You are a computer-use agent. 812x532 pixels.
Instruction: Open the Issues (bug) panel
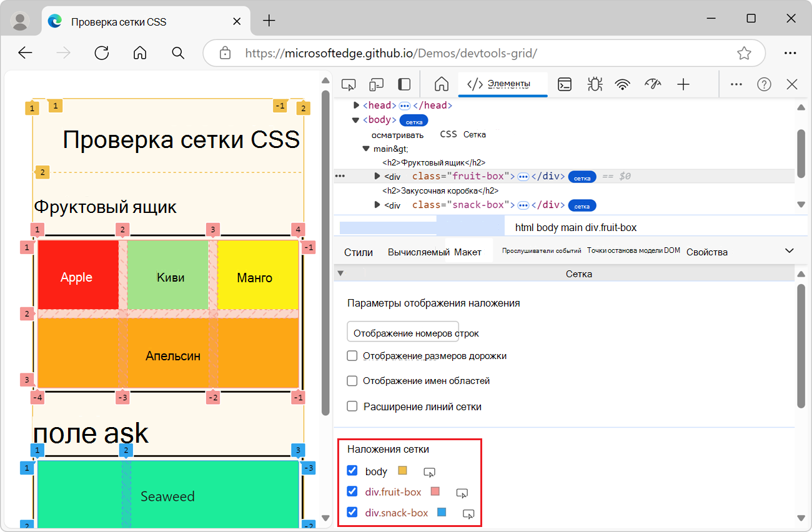click(594, 84)
